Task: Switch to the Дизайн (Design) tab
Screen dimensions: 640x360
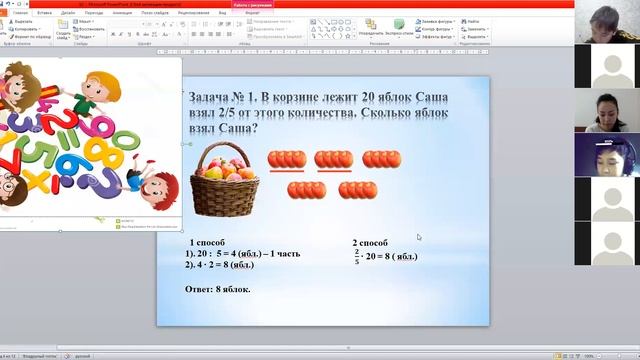Action: 68,13
